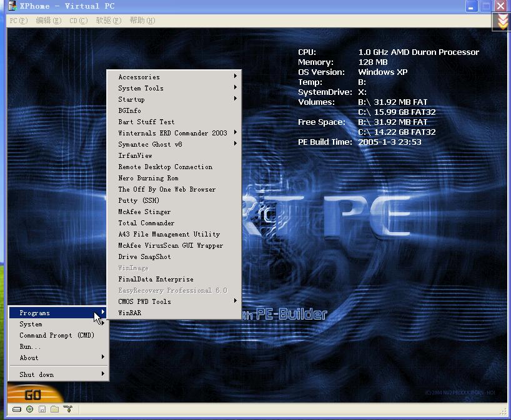Image resolution: width=511 pixels, height=420 pixels.
Task: Open the 软驱(F) menu
Action: click(109, 21)
